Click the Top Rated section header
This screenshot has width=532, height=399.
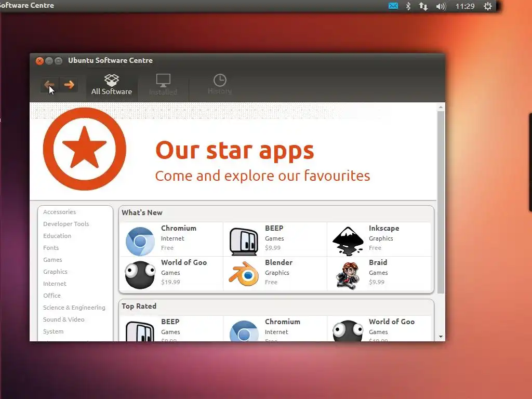pyautogui.click(x=139, y=306)
